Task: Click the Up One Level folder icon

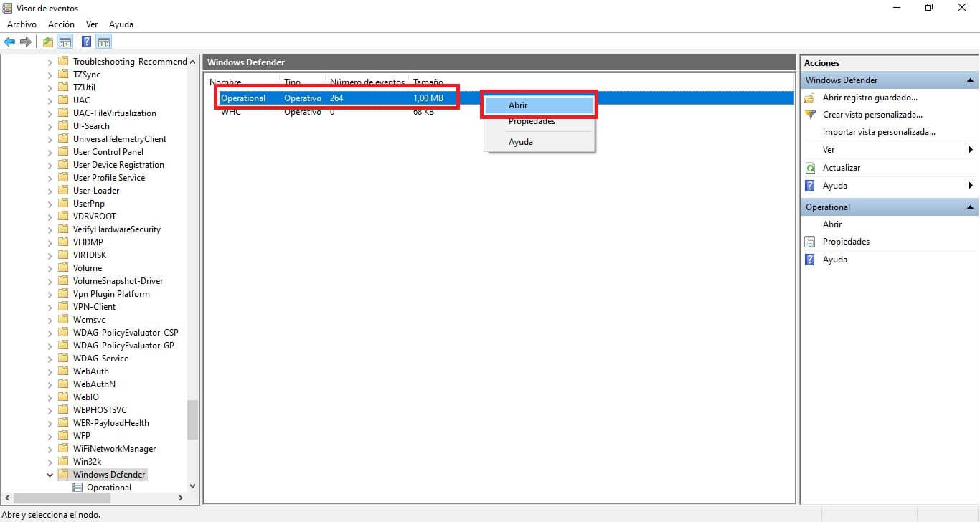Action: [x=48, y=42]
